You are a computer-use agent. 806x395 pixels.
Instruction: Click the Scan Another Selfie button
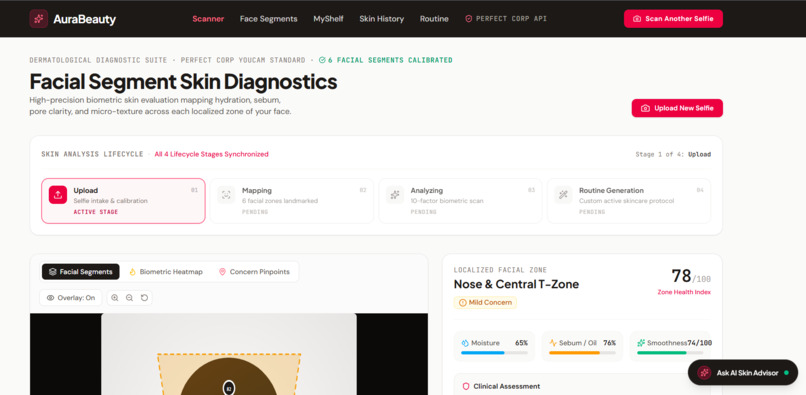(x=673, y=19)
